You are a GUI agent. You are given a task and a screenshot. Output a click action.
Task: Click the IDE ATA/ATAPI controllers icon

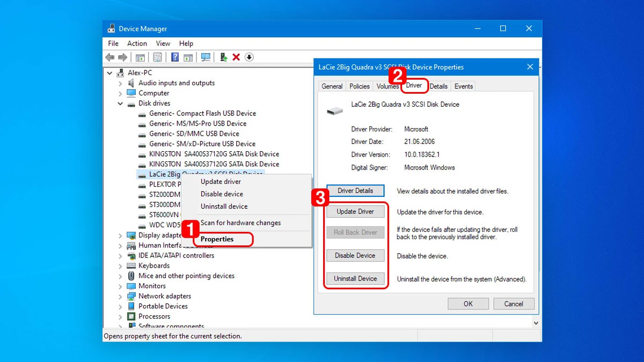click(x=131, y=256)
